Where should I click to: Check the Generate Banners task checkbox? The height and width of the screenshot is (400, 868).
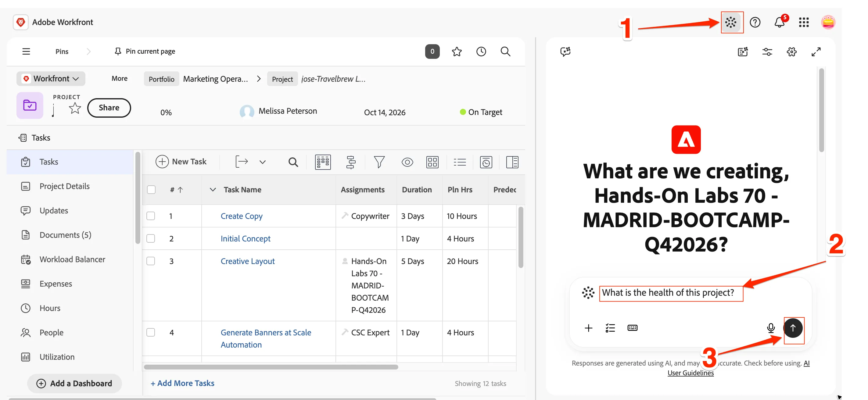coord(151,332)
